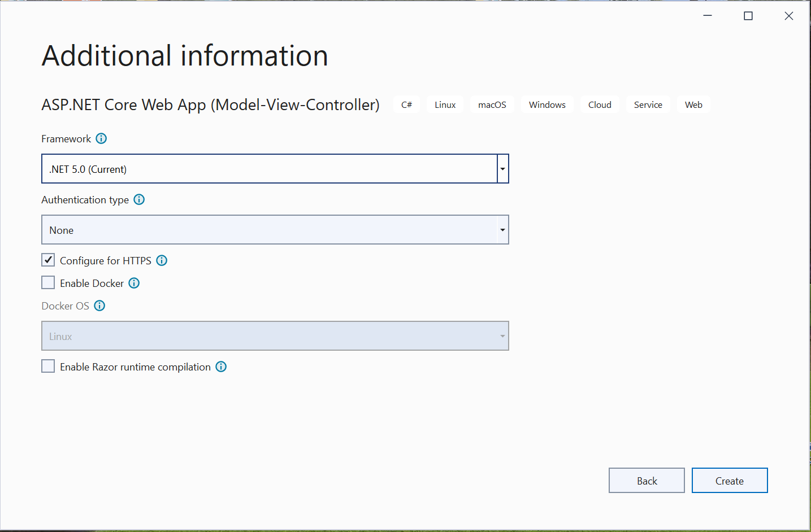This screenshot has width=811, height=532.
Task: Go Back to previous step
Action: (646, 481)
